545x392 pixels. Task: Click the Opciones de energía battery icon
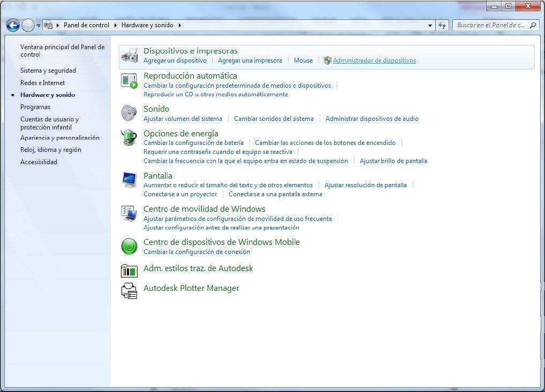[130, 137]
